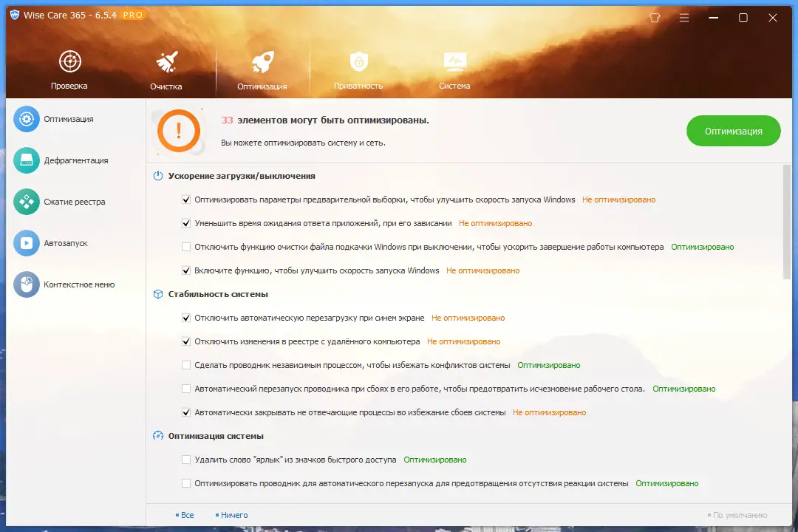This screenshot has width=798, height=532.
Task: Click the orange exclamation warning icon
Action: (179, 131)
